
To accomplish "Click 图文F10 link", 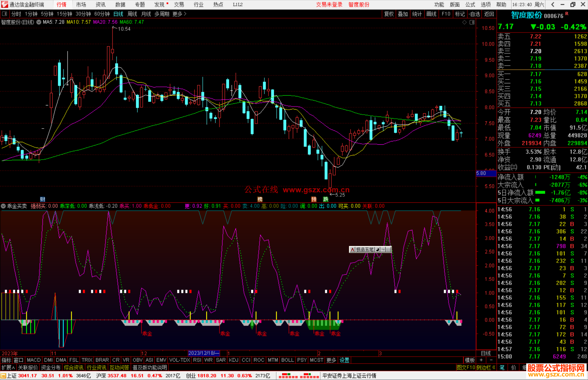I will tap(466, 367).
